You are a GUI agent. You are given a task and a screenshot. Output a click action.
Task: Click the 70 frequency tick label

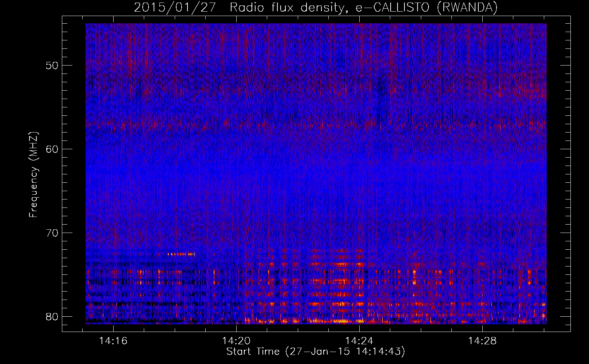(x=52, y=233)
